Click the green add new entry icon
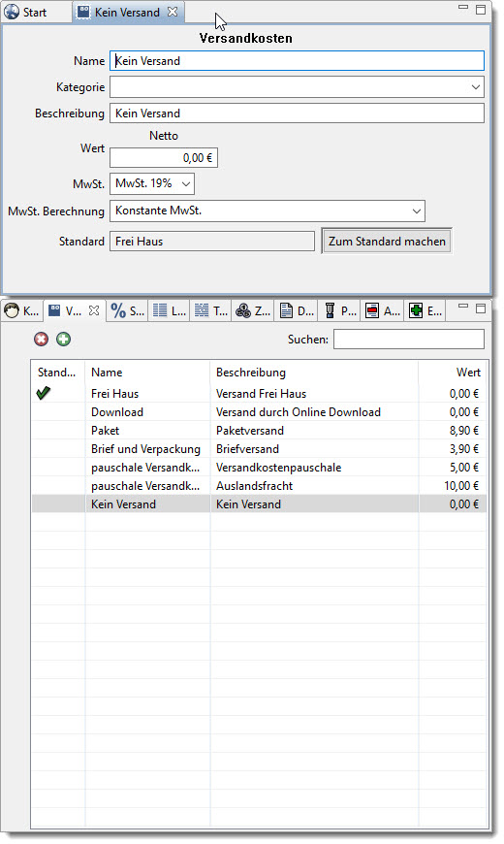The width and height of the screenshot is (504, 844). coord(63,340)
